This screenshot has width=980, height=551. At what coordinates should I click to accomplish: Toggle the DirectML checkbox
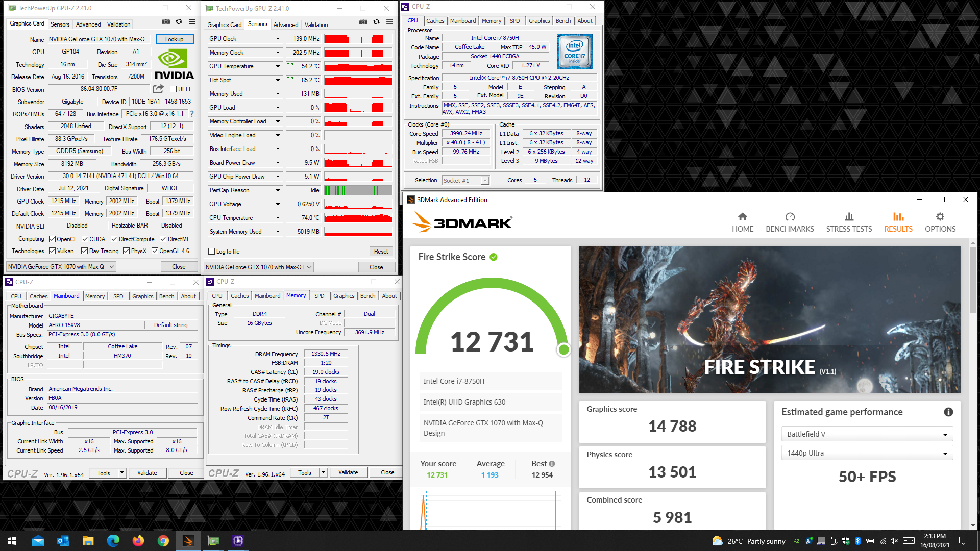[163, 239]
